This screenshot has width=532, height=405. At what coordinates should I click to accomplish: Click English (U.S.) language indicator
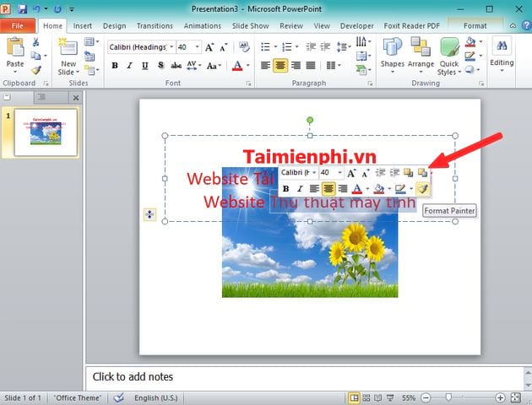click(155, 397)
